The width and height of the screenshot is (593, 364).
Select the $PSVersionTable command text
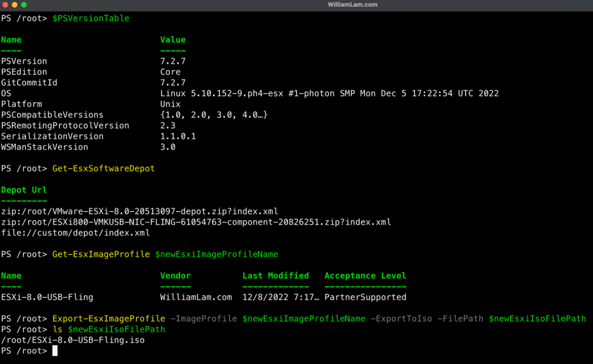click(91, 18)
